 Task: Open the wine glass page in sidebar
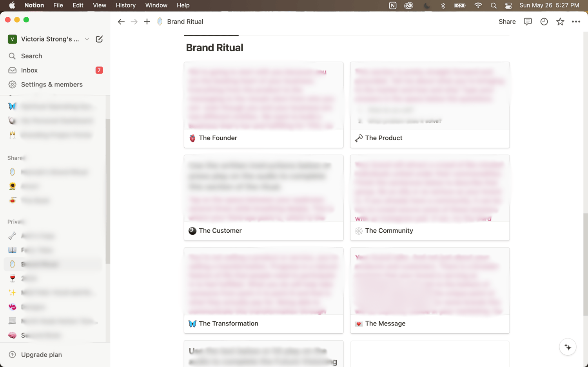click(53, 278)
